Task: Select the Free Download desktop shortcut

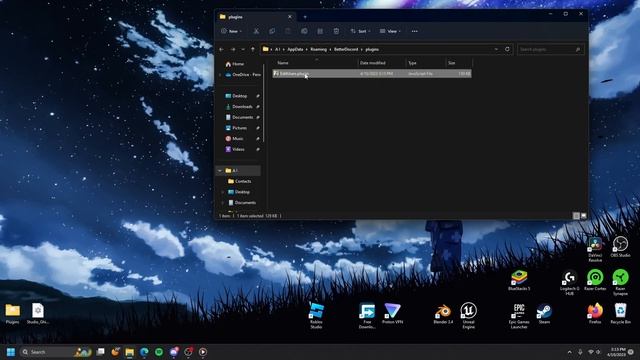Action: point(367,315)
